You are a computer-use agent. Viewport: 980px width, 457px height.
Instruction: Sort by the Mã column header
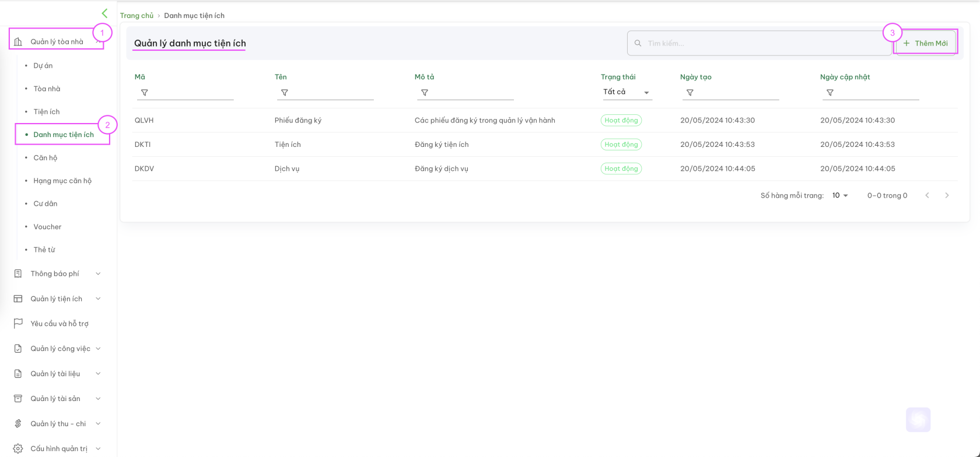pyautogui.click(x=140, y=77)
